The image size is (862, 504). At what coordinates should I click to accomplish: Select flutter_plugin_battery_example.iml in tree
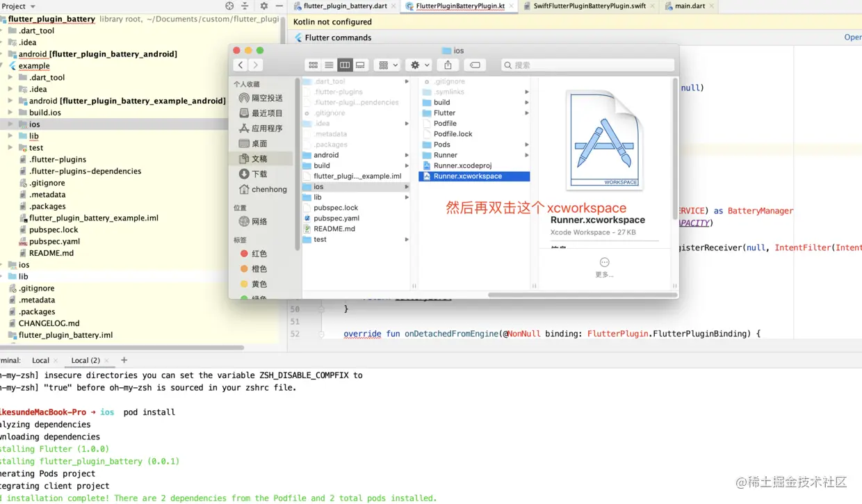point(93,218)
